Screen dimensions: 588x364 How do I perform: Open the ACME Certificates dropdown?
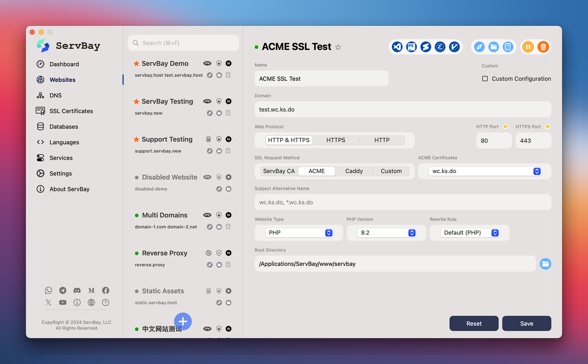[x=485, y=171]
